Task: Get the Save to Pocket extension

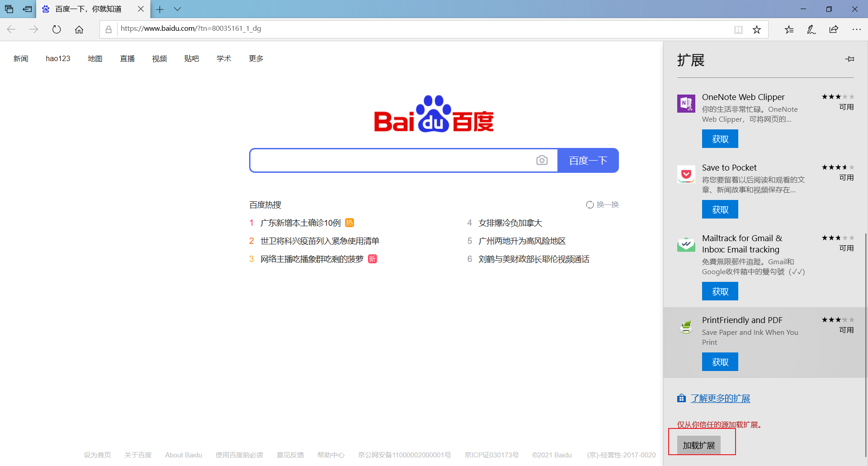Action: tap(720, 209)
